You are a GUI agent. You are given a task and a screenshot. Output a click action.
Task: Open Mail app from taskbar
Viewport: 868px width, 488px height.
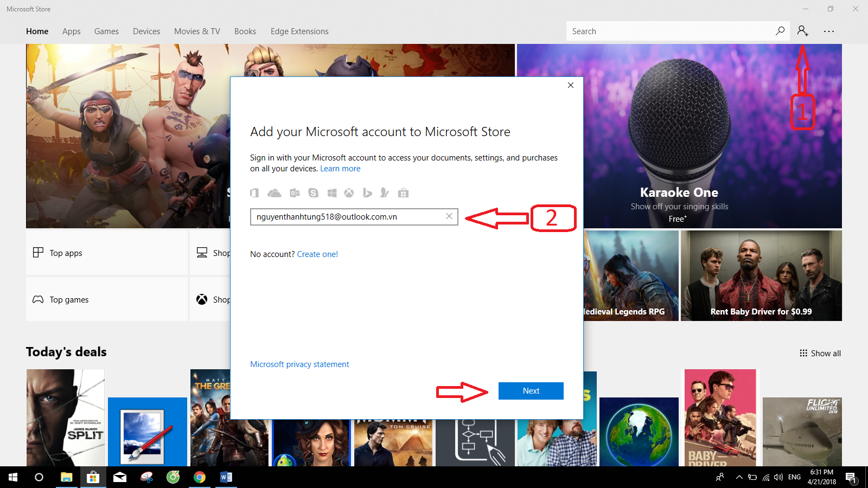tap(119, 477)
